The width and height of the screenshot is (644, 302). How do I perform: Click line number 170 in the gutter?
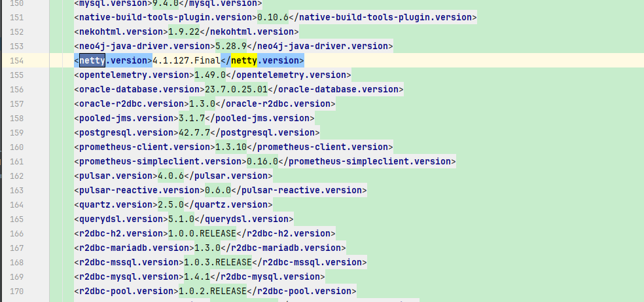tap(16, 292)
